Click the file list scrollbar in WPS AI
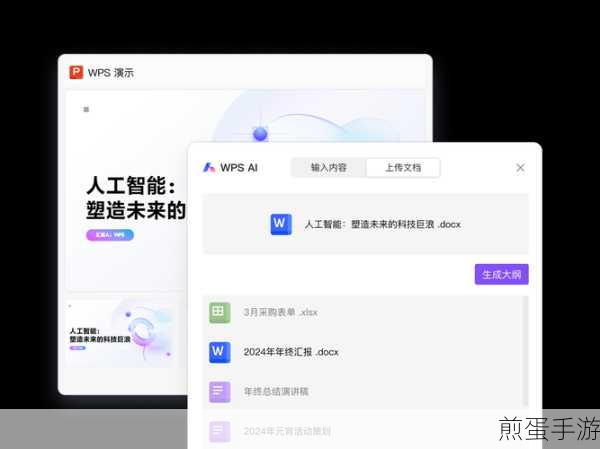 (526, 350)
